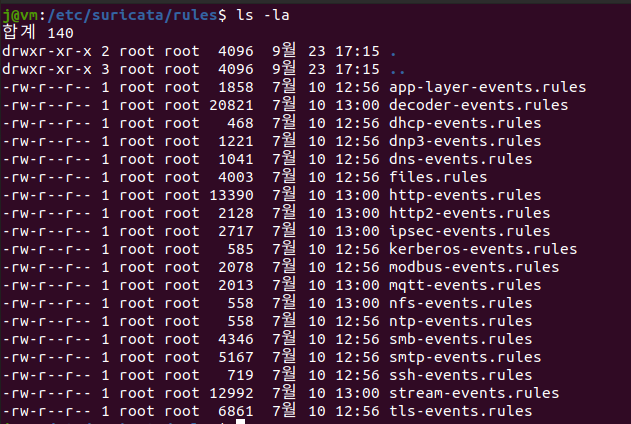Select mqtt-events.rules filename
This screenshot has height=424, width=631.
[x=465, y=285]
